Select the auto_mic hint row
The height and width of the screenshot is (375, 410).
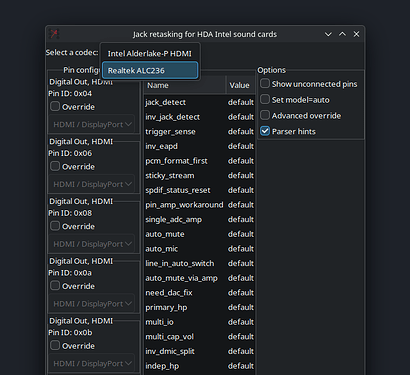[x=200, y=249]
